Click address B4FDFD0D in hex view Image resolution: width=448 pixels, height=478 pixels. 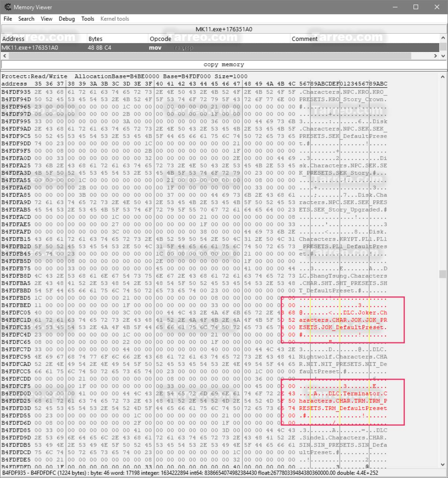16,393
